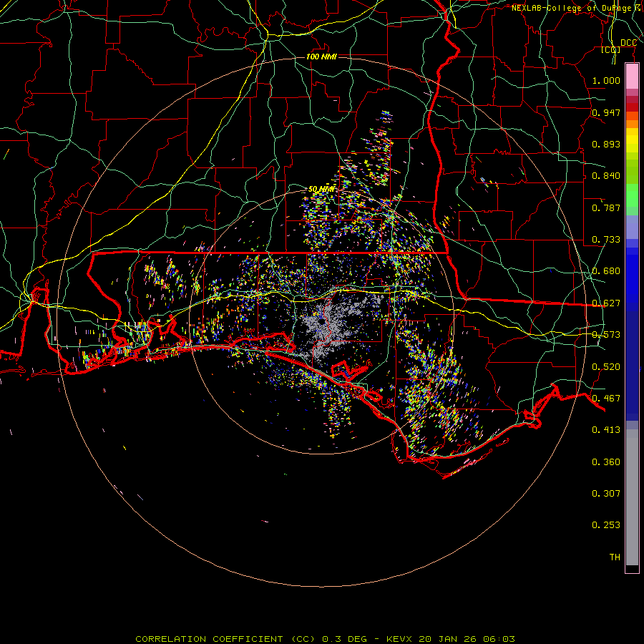
Task: Click the 0.467 scale label
Action: pos(606,398)
